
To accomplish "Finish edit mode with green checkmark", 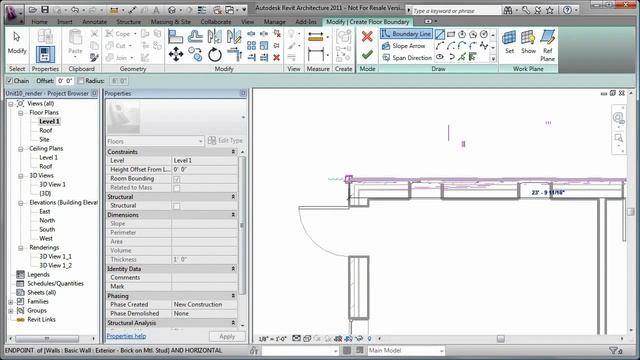I will pos(367,54).
